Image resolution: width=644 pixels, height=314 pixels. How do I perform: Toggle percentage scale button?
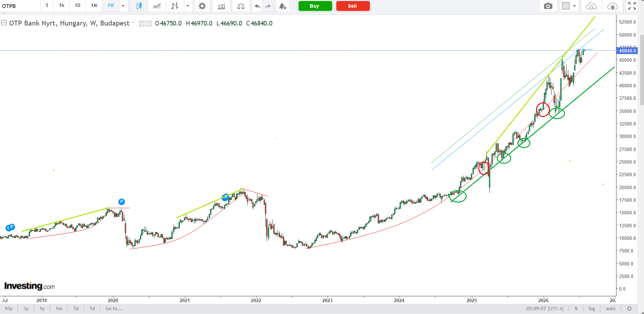576,308
